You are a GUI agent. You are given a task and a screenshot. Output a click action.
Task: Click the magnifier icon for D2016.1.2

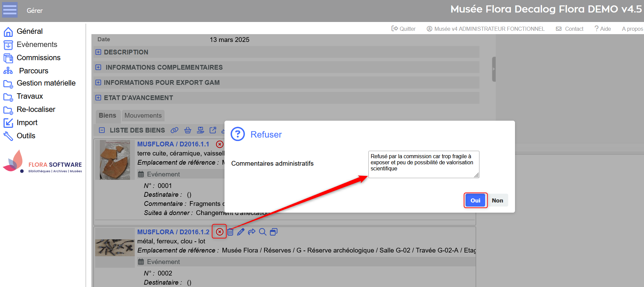click(x=262, y=232)
